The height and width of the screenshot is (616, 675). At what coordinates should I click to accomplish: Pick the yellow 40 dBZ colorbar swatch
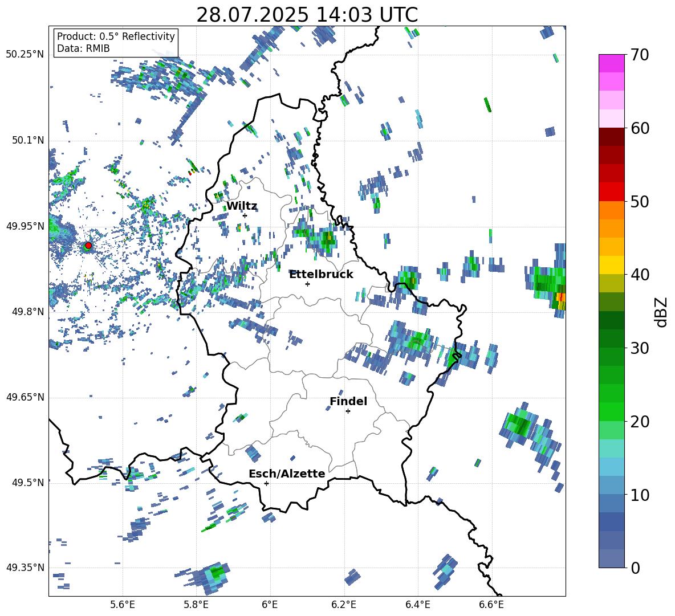[611, 265]
